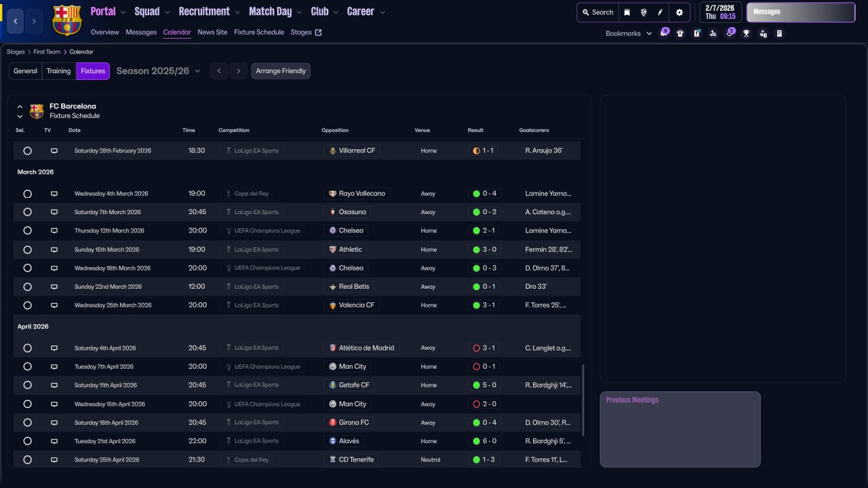Click Messages button at top right
This screenshot has height=488, width=868.
[x=800, y=12]
